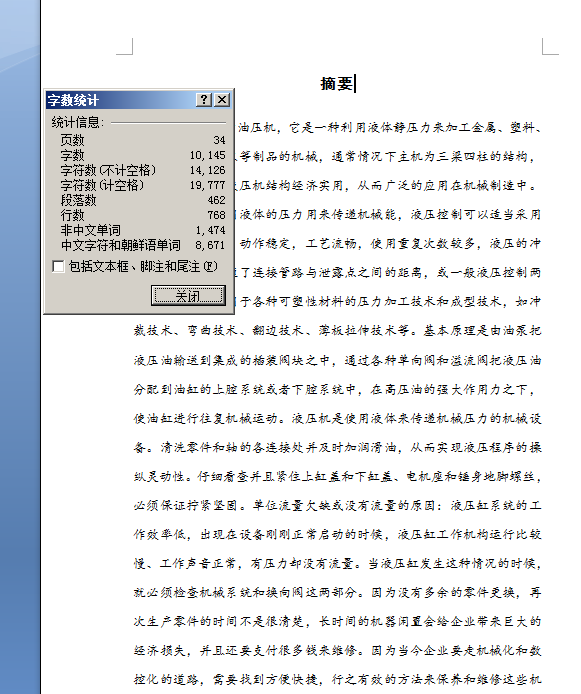Click the document line starting 裁技术、弯曲技术
This screenshot has width=581, height=694.
point(337,331)
